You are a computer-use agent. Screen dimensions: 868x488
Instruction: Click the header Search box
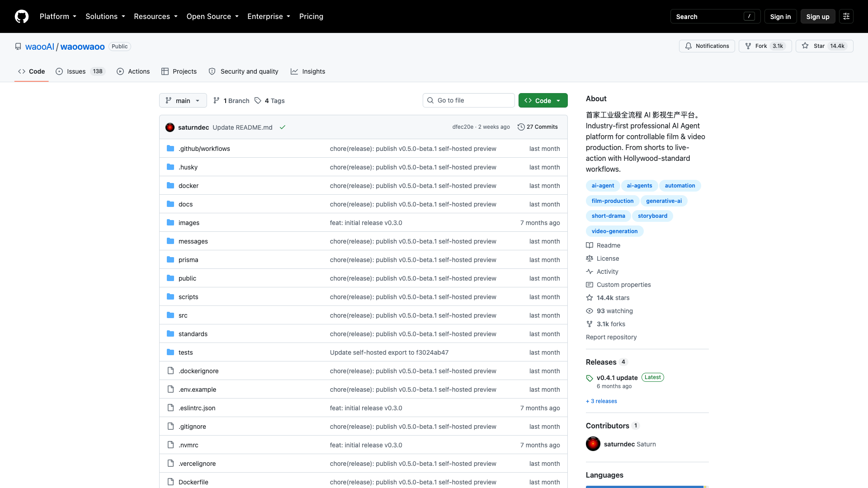click(715, 16)
